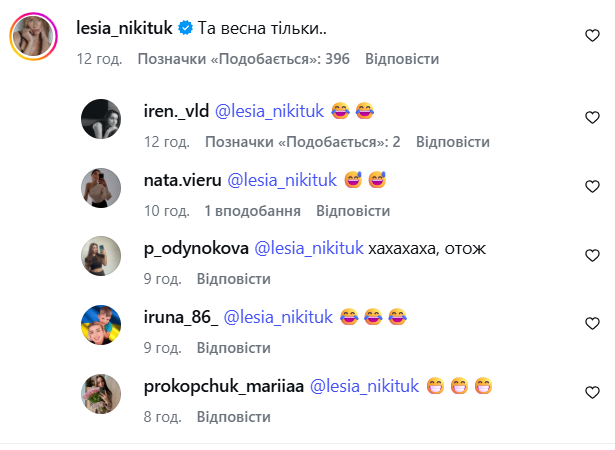615x450 pixels.
Task: Open the iren._vld username link
Action: [x=176, y=111]
